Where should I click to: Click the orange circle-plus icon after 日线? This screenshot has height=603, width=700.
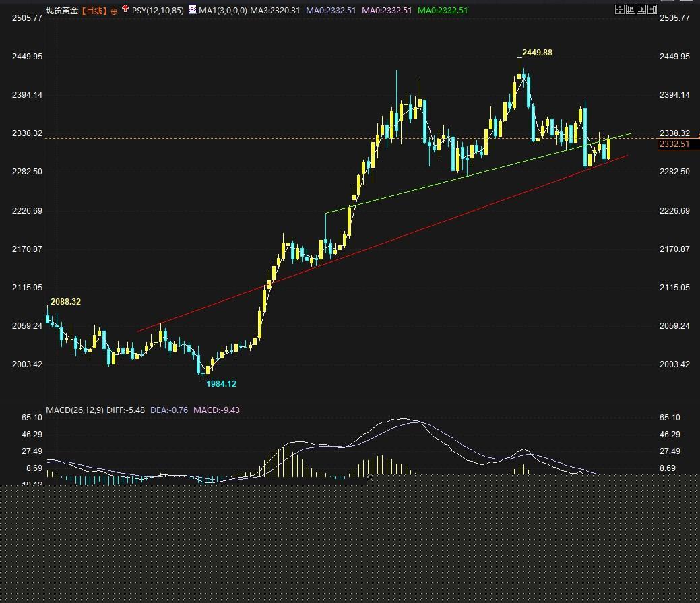113,11
